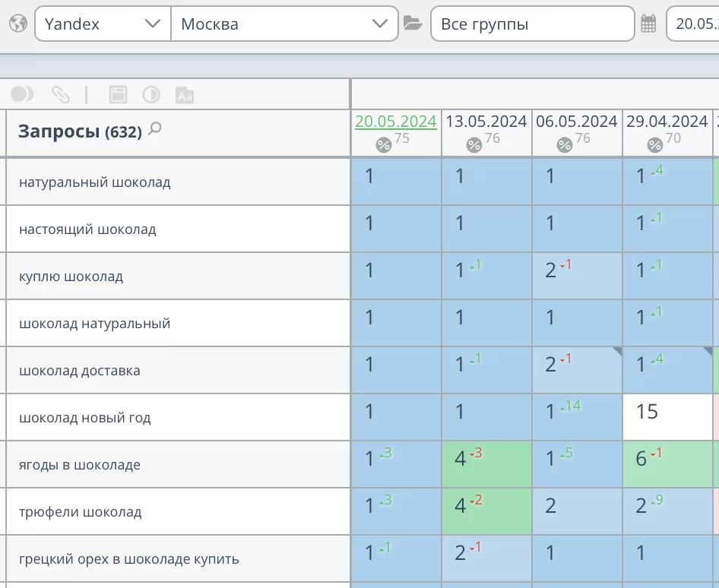719x588 pixels.
Task: Search queries with the magnifier icon
Action: pos(155,129)
